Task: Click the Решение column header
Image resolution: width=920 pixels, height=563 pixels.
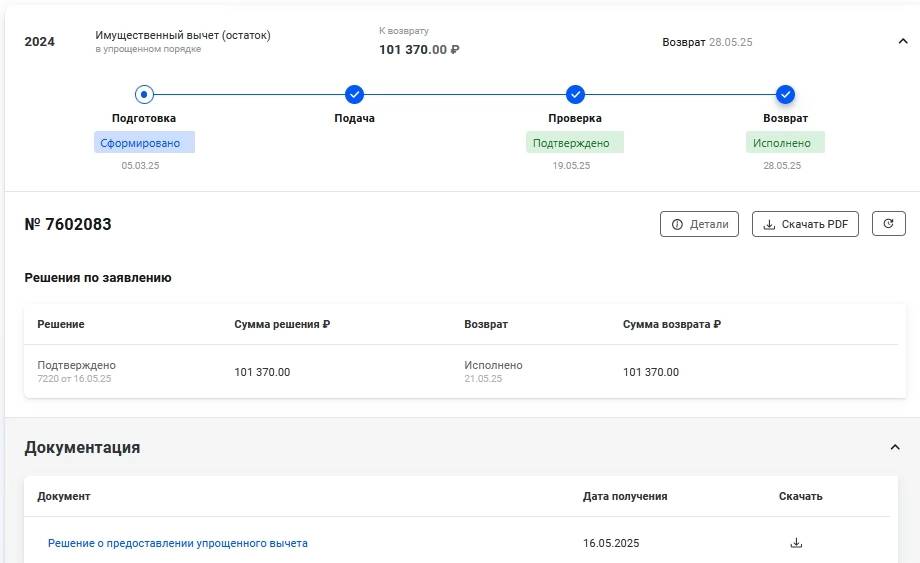Action: (x=61, y=324)
